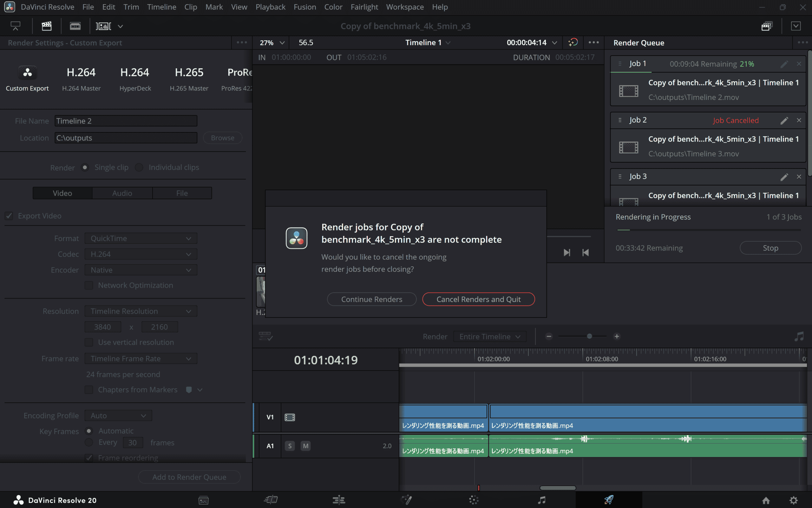Viewport: 812px width, 508px height.
Task: Click the V1 track filmstrip icon
Action: pyautogui.click(x=290, y=417)
